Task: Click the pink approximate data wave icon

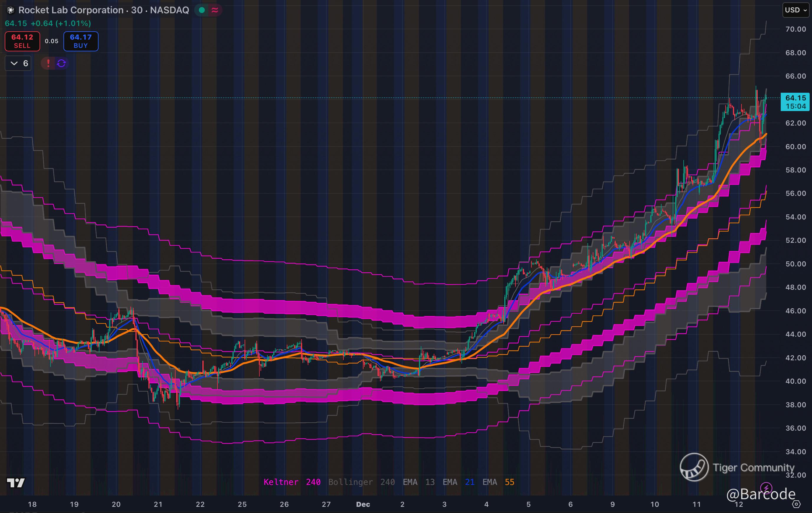Action: pos(215,10)
